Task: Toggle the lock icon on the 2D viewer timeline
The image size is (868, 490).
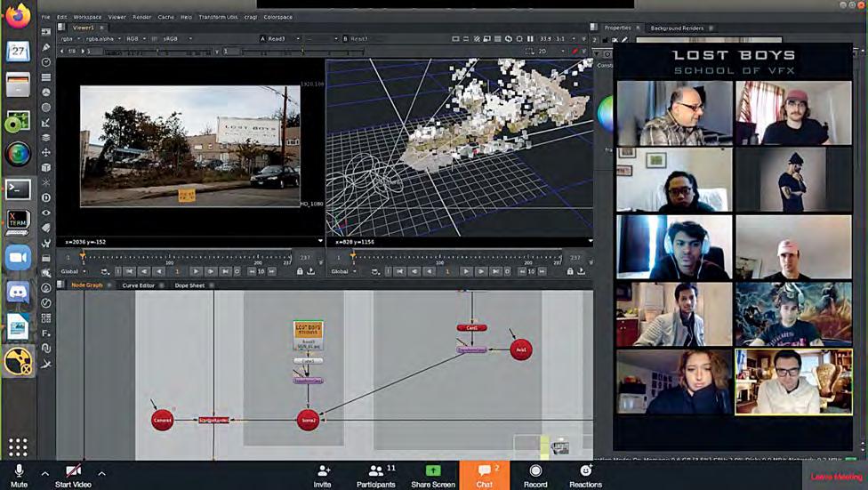Action: click(300, 271)
